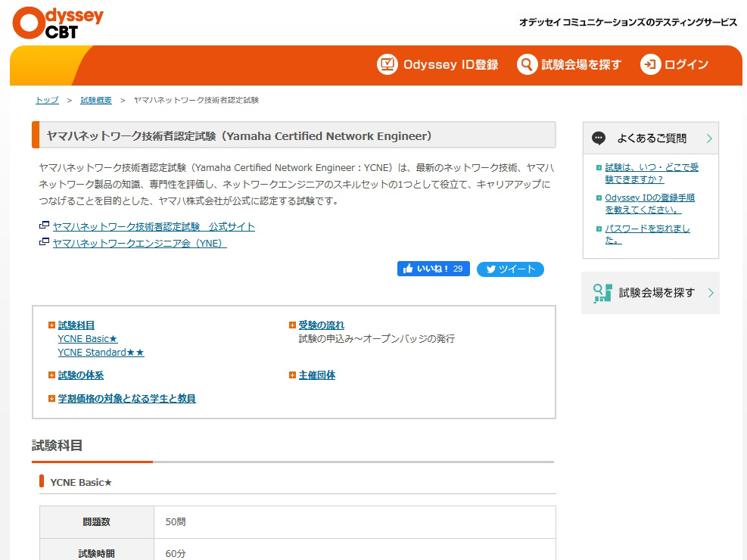Select the external link icon before 公式サイト link
This screenshot has width=747, height=560.
44,226
